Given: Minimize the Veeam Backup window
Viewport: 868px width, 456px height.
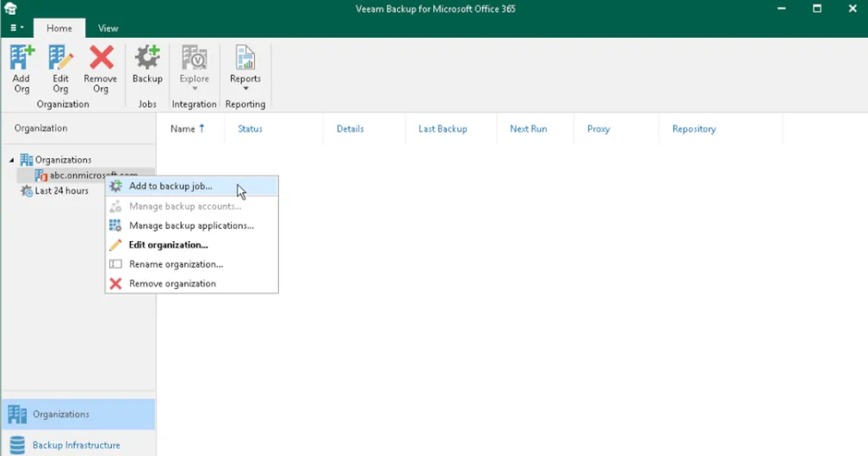Looking at the screenshot, I should tap(782, 9).
